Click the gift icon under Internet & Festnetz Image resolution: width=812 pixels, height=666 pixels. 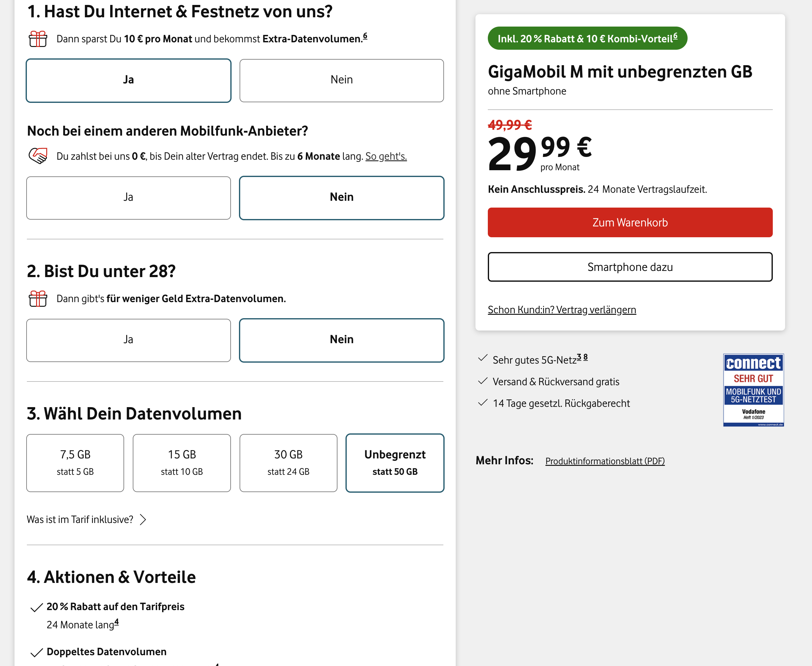pos(38,39)
